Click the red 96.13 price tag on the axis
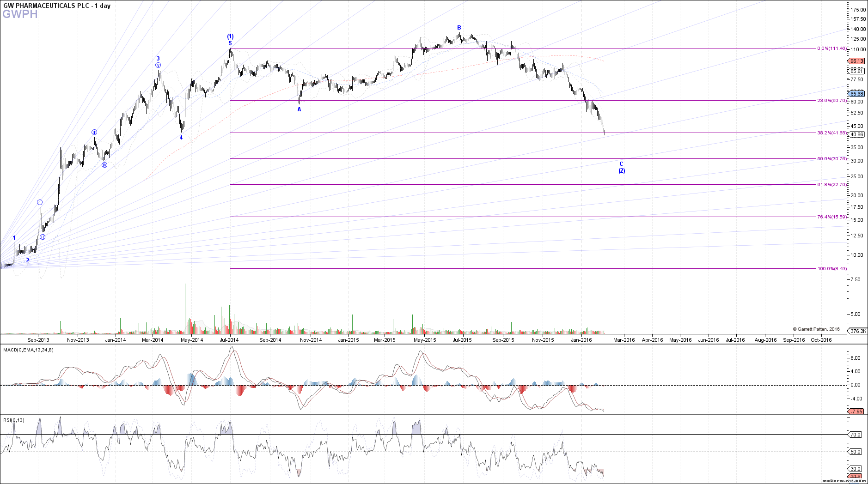868x484 pixels. click(x=856, y=61)
